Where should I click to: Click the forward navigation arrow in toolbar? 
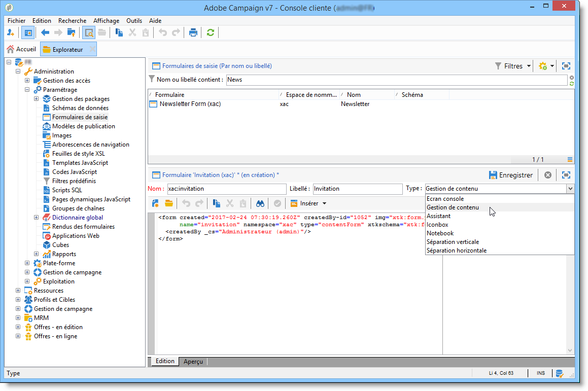click(x=58, y=32)
